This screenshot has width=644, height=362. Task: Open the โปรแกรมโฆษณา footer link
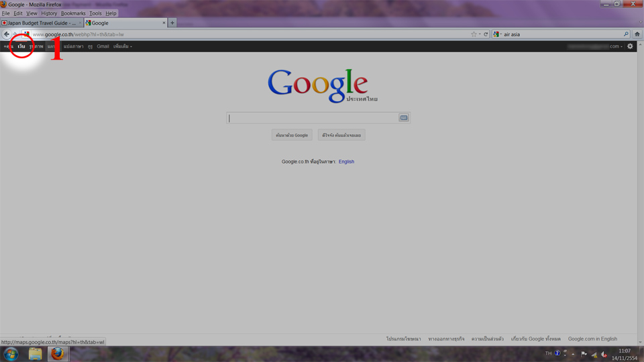click(x=403, y=339)
